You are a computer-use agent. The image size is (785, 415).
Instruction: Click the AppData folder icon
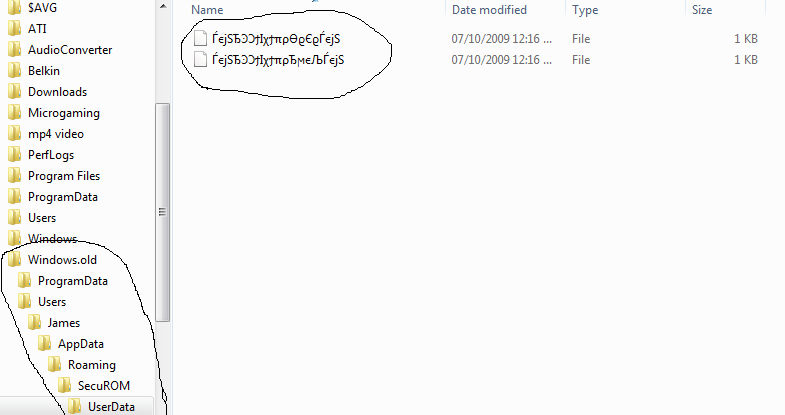(x=44, y=343)
